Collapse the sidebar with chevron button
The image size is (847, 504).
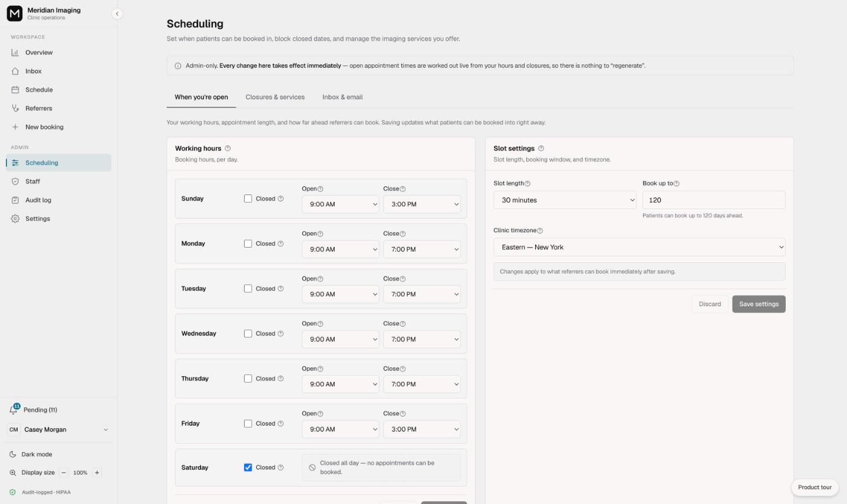click(117, 14)
